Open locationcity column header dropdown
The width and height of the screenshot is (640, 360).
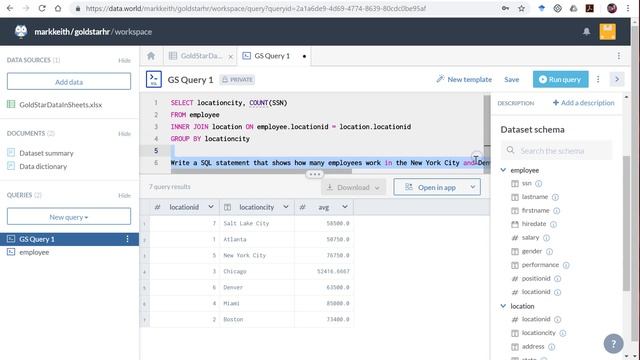pos(286,207)
